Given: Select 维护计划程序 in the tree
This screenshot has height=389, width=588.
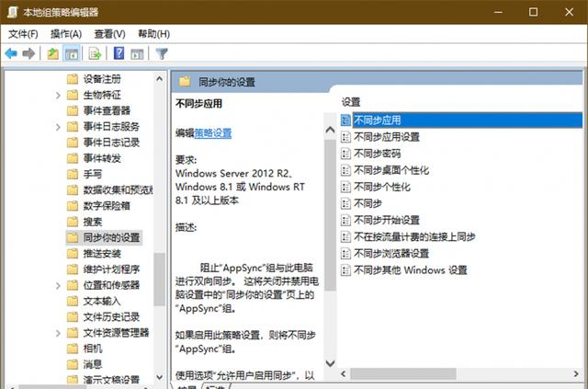Looking at the screenshot, I should click(111, 269).
